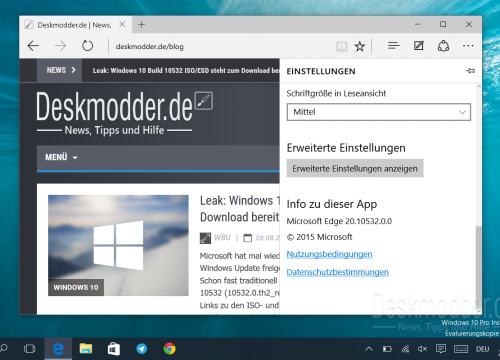The image size is (500, 360).
Task: Open the Hub three-lines icon
Action: tap(394, 46)
